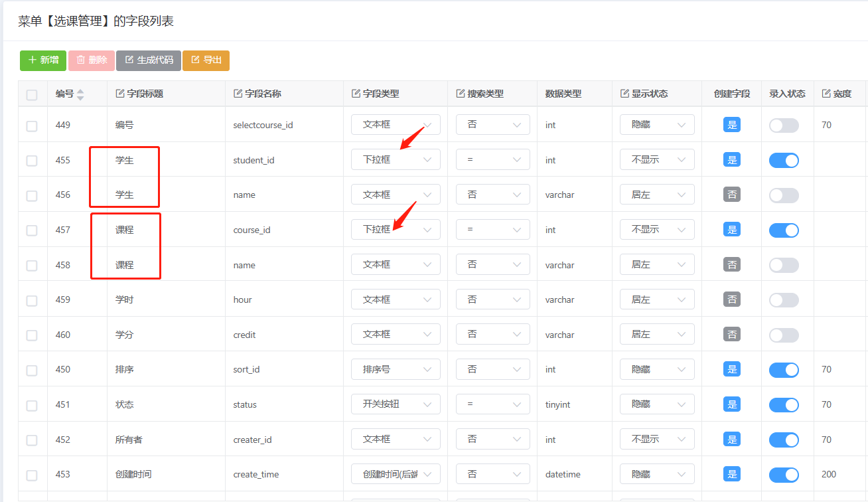The height and width of the screenshot is (502, 868).
Task: Open 搜索类型 dropdown for status row
Action: 492,404
